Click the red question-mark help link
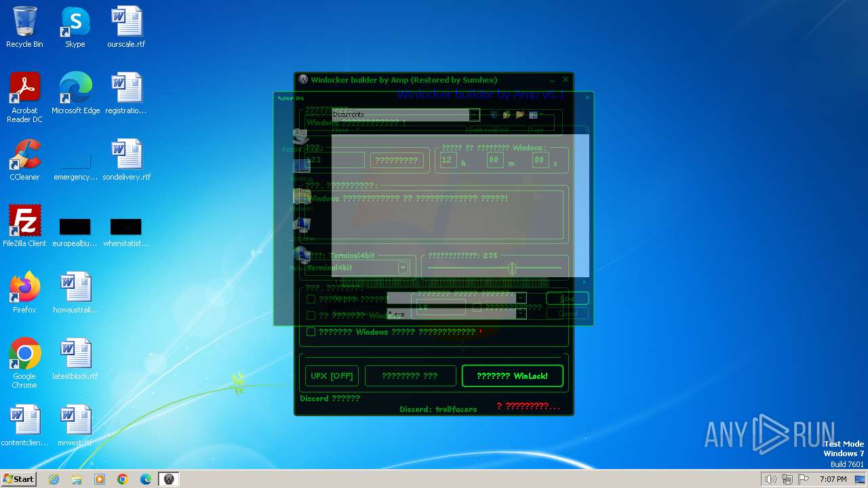Screen dimensions: 868x488 (x=528, y=406)
